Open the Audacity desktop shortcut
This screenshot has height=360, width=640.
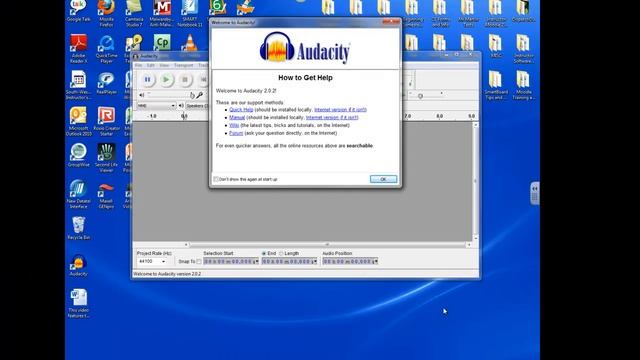coord(78,265)
